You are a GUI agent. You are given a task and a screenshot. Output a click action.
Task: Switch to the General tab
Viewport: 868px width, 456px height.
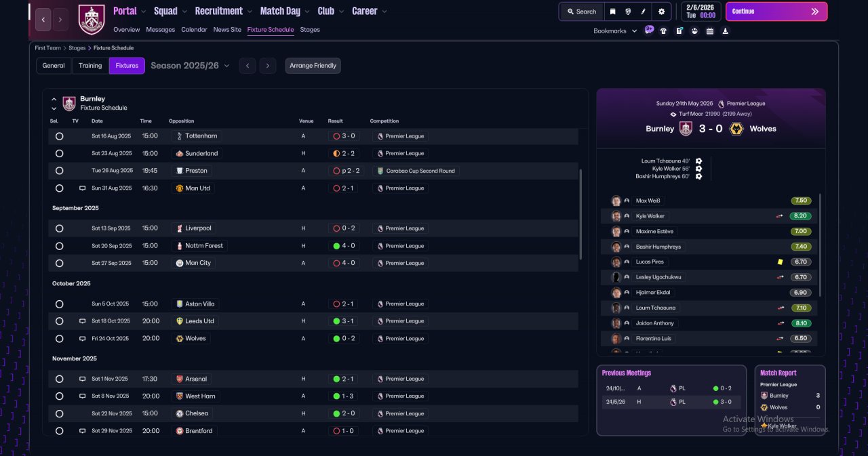[x=54, y=66]
